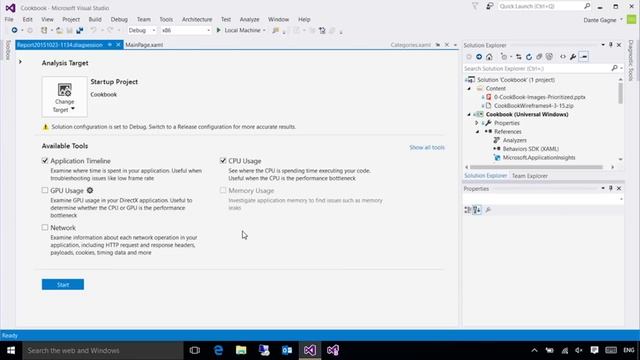Collapse the References node
This screenshot has width=640, height=360.
[x=478, y=132]
